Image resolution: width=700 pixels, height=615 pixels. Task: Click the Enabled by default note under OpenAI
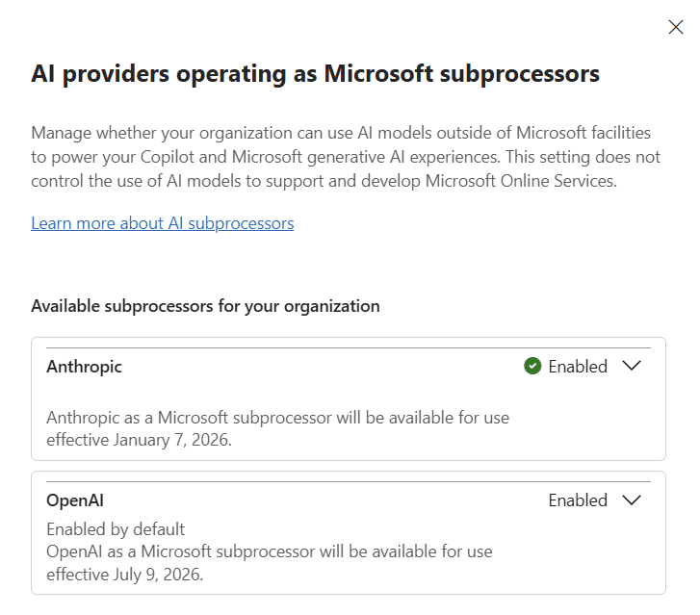(116, 529)
